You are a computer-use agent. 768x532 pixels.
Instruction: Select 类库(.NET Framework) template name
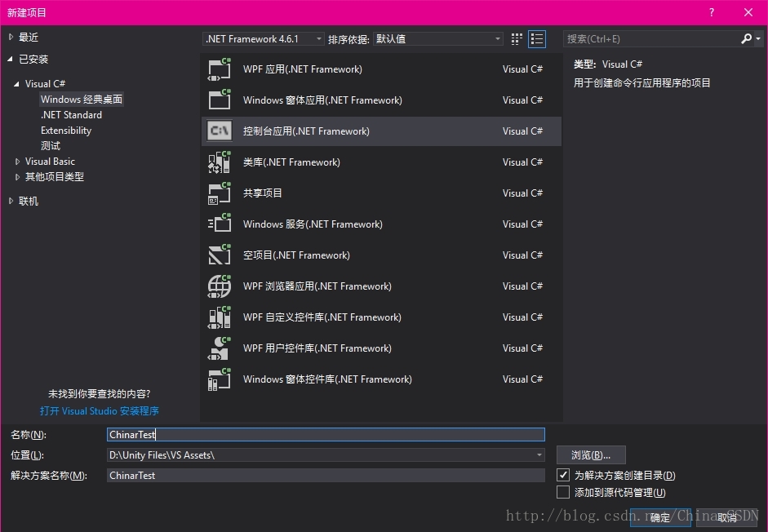(291, 162)
